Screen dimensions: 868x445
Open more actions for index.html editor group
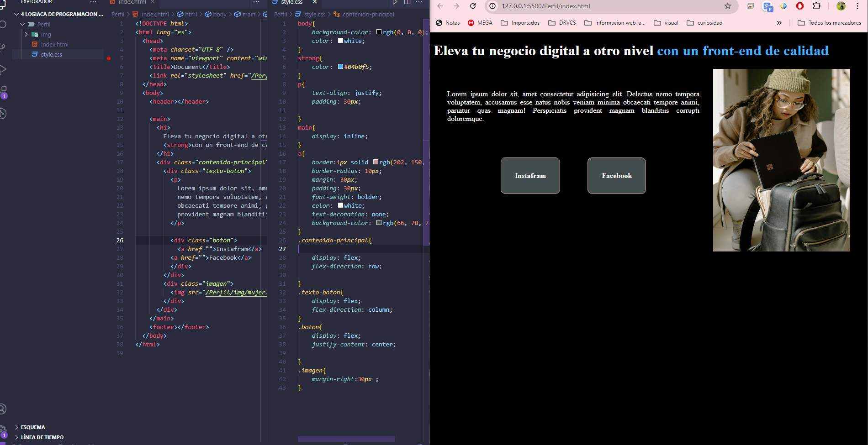[256, 2]
